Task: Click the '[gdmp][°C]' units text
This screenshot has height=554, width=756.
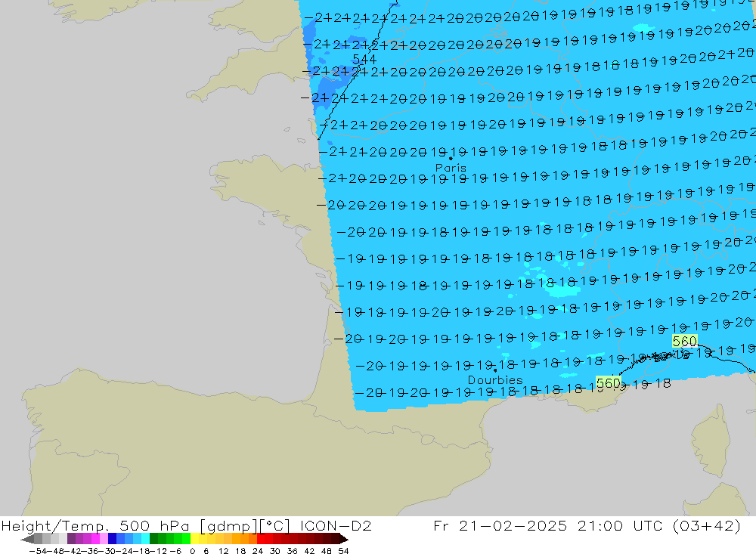Action: [x=246, y=525]
